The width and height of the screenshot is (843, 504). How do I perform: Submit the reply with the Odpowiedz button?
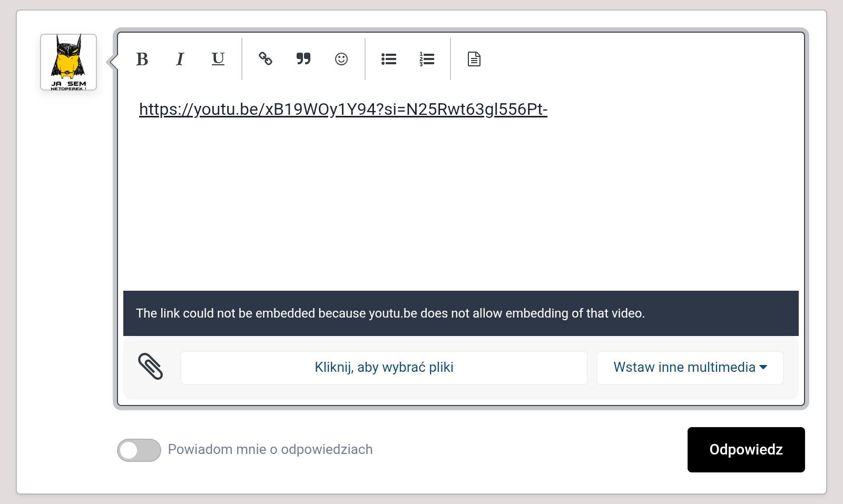[746, 450]
